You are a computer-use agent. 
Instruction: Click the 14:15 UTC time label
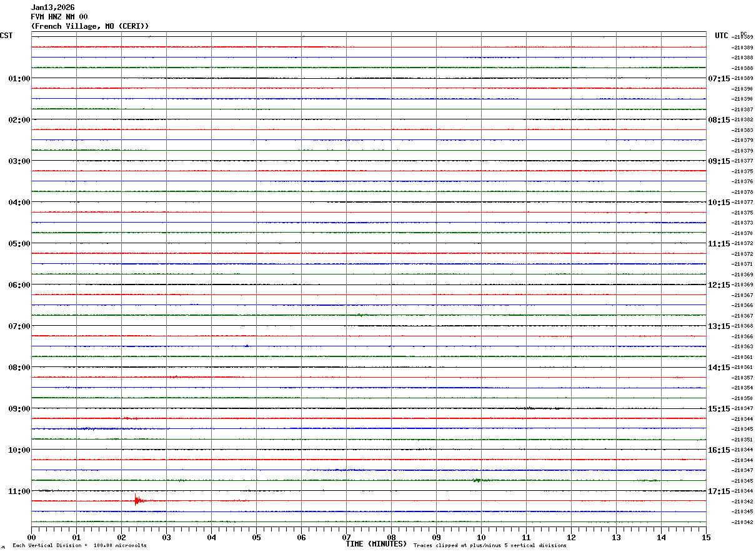[719, 367]
